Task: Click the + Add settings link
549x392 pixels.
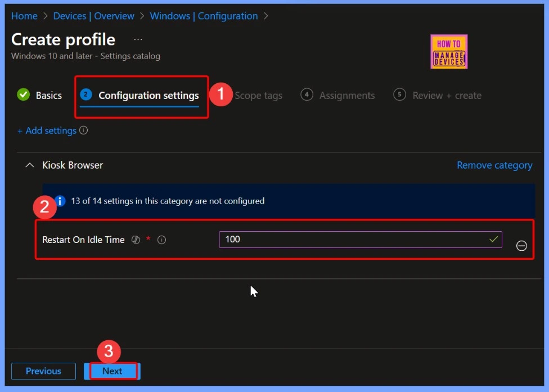Action: pos(47,130)
